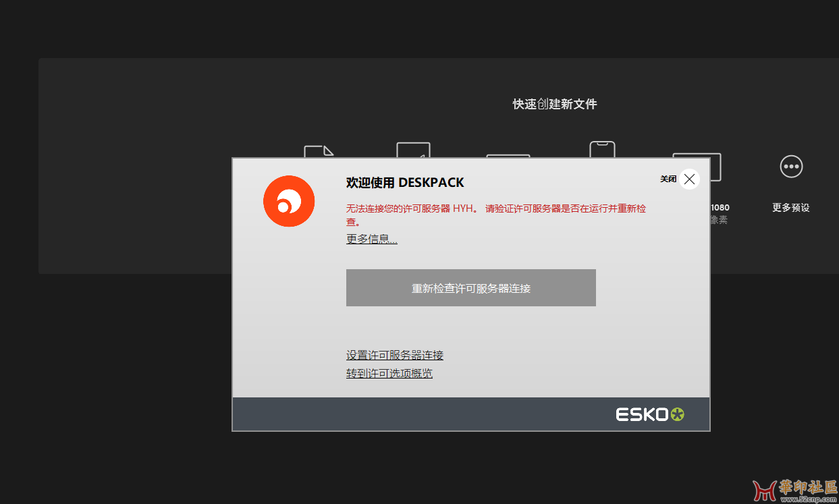The height and width of the screenshot is (504, 839).
Task: Click the 重新检查许可服务器连接 button
Action: pyautogui.click(x=470, y=288)
